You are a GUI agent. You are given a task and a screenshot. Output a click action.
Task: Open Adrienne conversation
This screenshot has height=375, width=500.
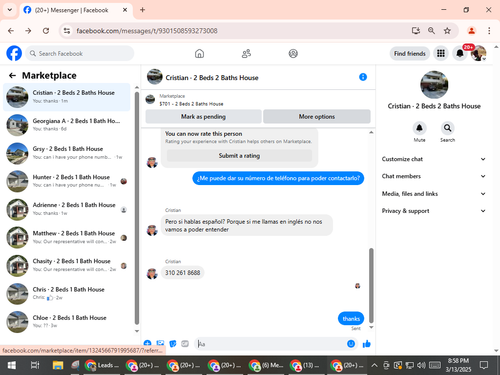[67, 209]
